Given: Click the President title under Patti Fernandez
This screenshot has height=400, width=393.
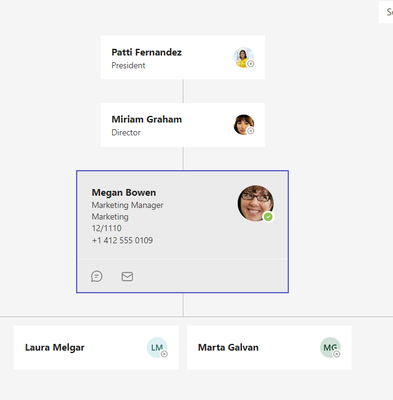Looking at the screenshot, I should coord(128,65).
